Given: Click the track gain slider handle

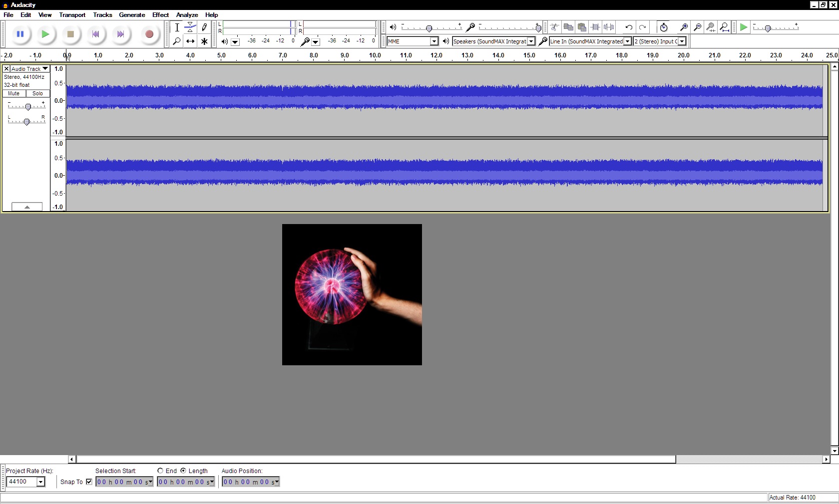Looking at the screenshot, I should (28, 107).
